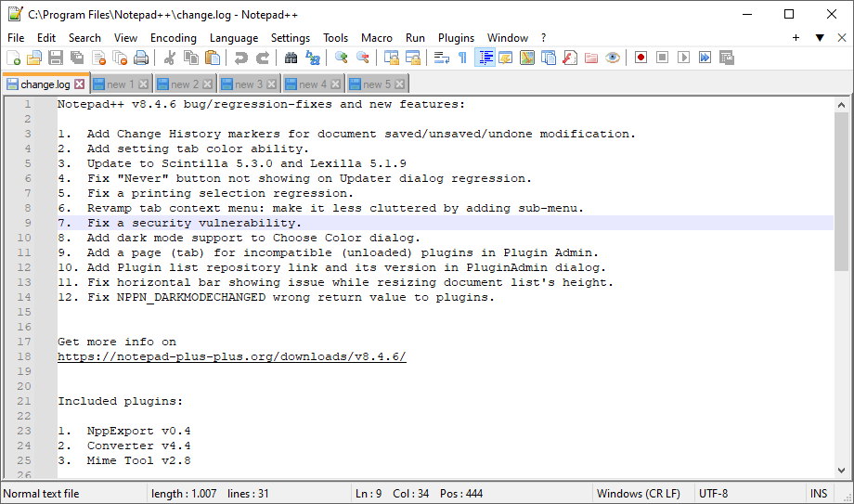Viewport: 854px width, 504px height.
Task: Click the scrollbar down arrow
Action: pyautogui.click(x=841, y=471)
